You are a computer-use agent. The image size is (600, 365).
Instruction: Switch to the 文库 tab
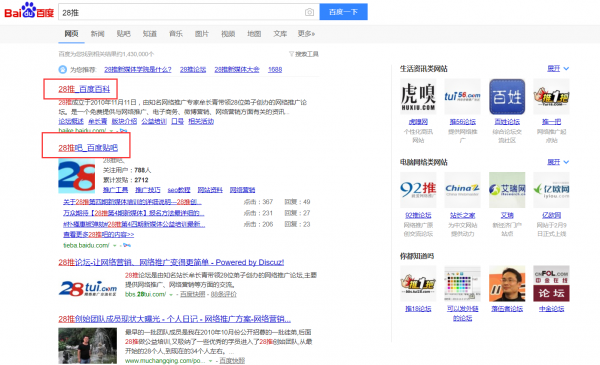click(x=280, y=34)
